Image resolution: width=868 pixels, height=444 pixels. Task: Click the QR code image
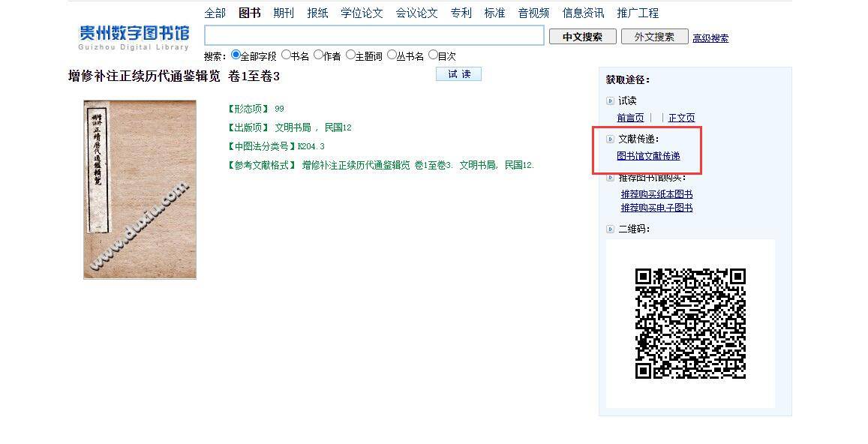[x=690, y=323]
